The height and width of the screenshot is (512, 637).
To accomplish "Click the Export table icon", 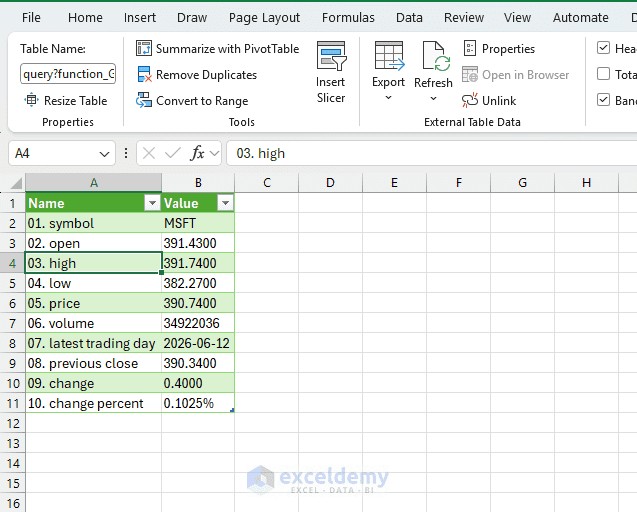I will click(389, 55).
